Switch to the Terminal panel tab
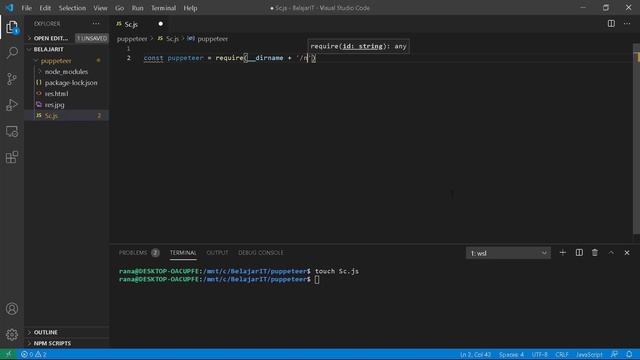 point(183,253)
